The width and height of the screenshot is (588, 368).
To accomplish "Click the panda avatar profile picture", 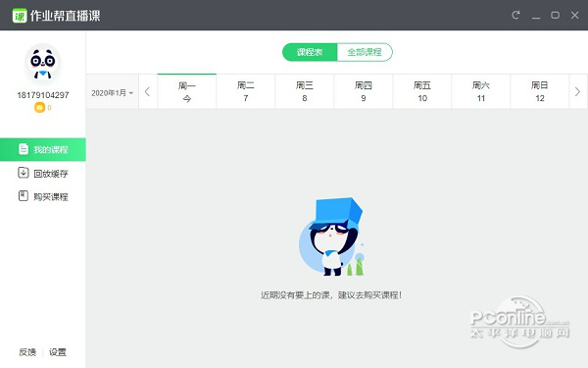I will 43,63.
